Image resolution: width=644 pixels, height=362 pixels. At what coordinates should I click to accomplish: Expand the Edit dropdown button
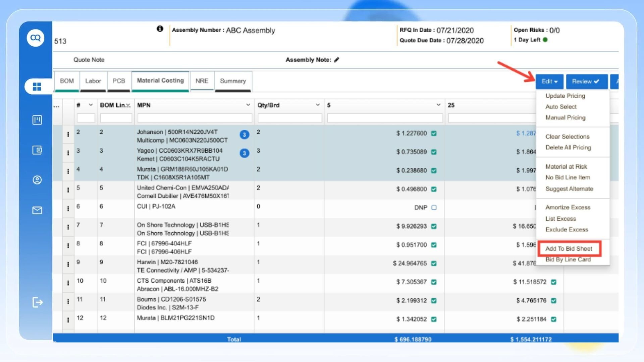(x=549, y=81)
